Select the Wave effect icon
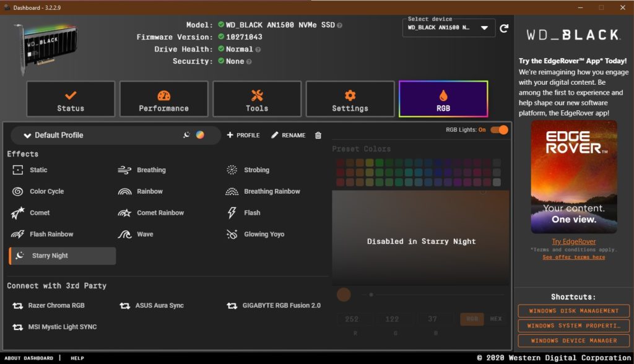Screen dimensions: 634x364 coord(124,234)
